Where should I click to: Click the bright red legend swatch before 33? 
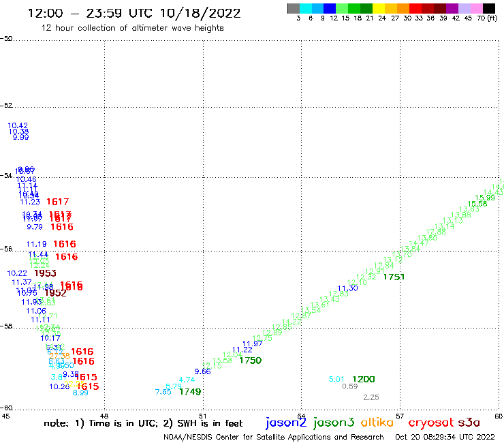(x=415, y=8)
